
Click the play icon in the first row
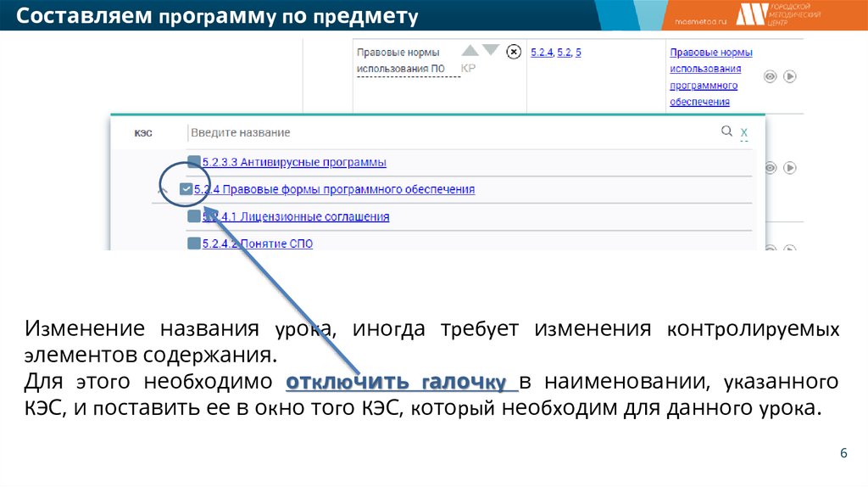790,76
